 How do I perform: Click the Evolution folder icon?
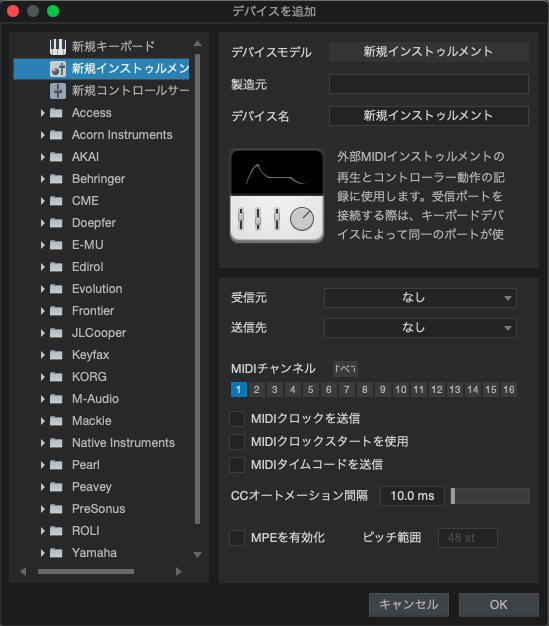(x=56, y=289)
